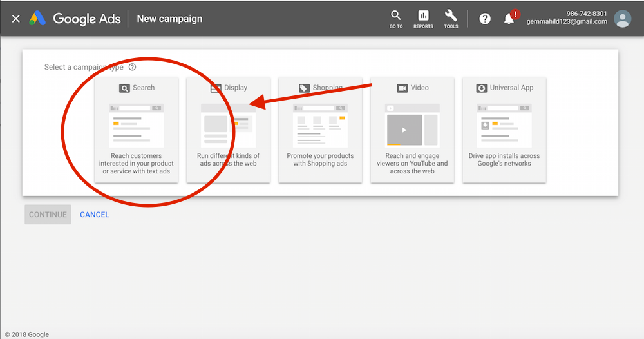Click the CONTINUE button
644x339 pixels.
(x=48, y=215)
